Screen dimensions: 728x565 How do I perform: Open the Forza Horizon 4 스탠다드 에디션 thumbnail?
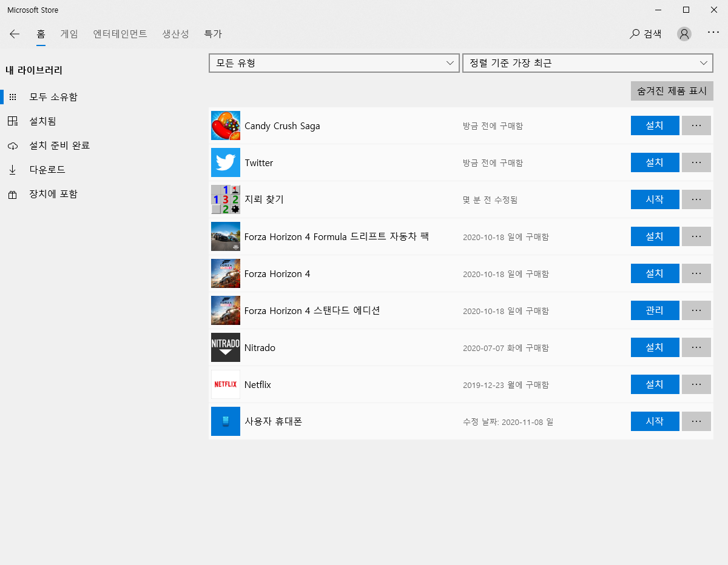pos(226,310)
